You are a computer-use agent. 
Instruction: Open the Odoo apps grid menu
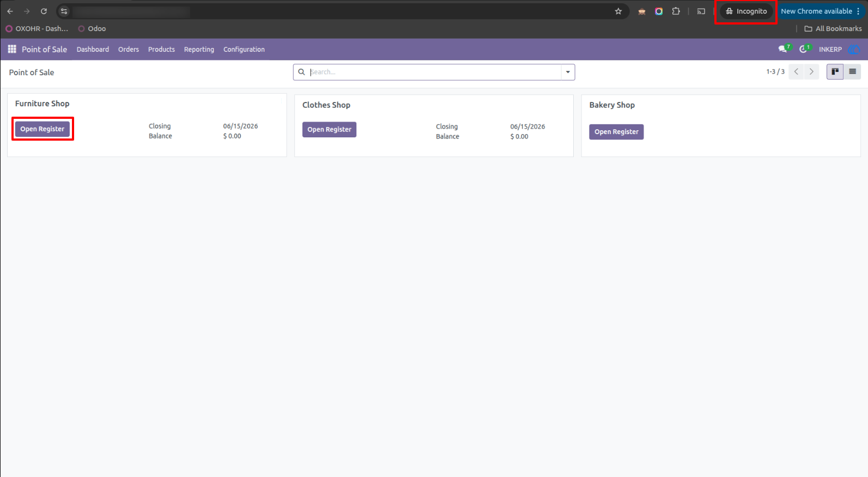point(12,49)
